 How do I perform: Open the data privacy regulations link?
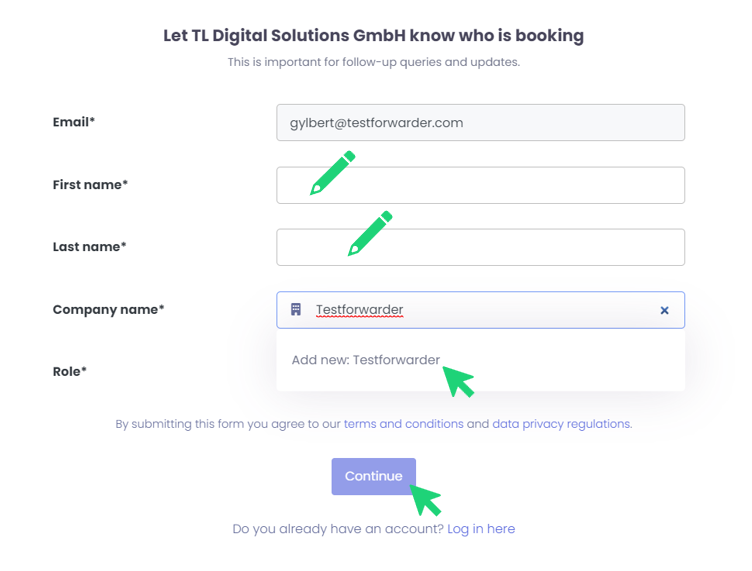tap(561, 424)
